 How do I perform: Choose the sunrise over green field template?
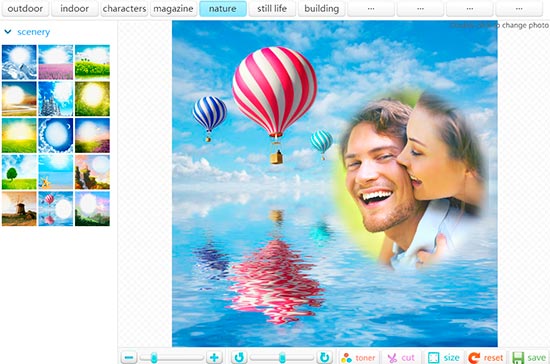click(19, 135)
